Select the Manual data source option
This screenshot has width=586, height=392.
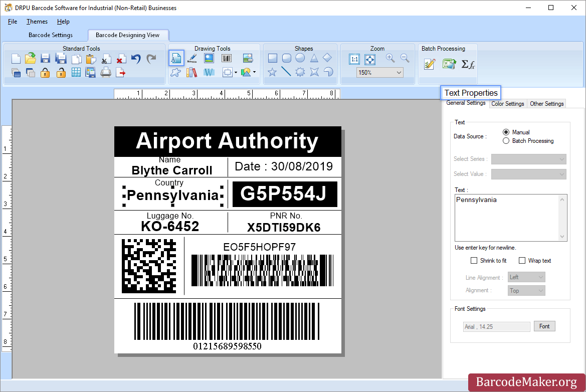[x=506, y=132]
